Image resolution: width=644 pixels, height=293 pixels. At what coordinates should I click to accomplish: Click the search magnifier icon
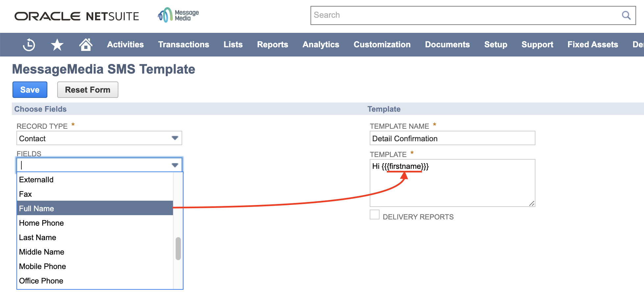tap(626, 15)
